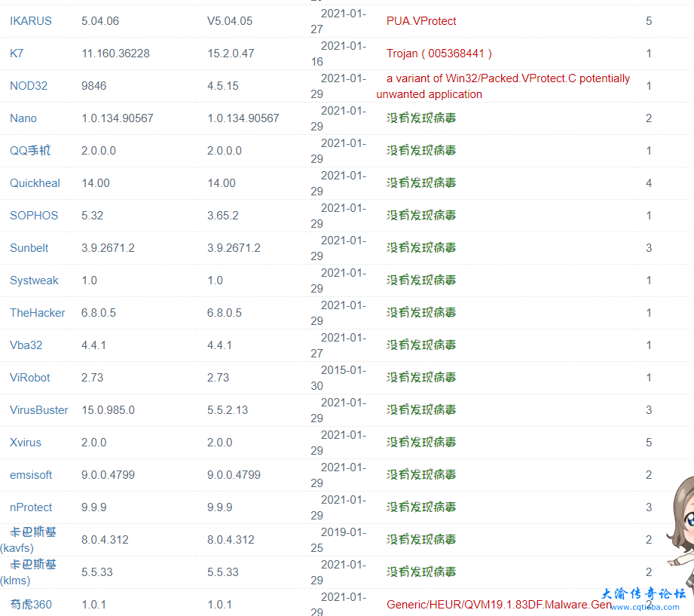The width and height of the screenshot is (694, 616).
Task: Select IKARUS engine version 5.04.06
Action: pos(100,21)
